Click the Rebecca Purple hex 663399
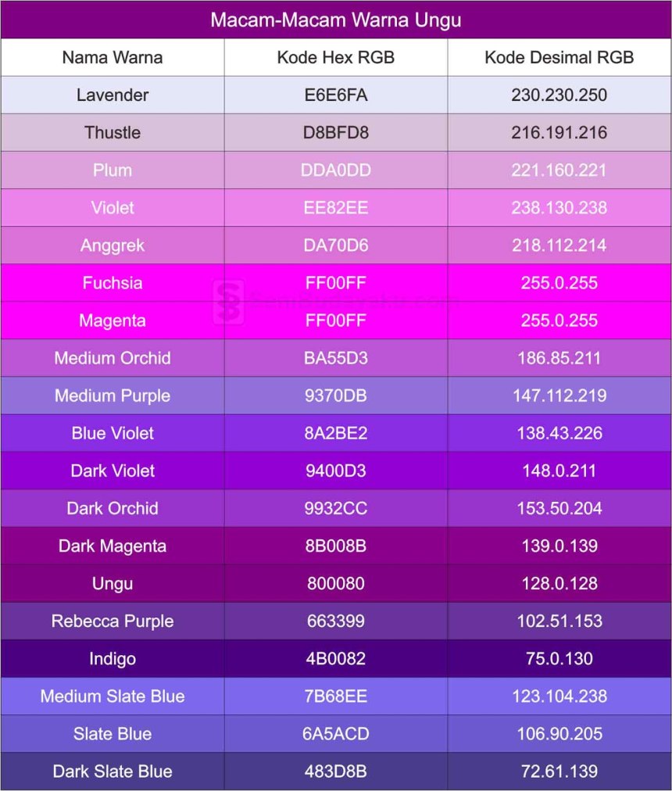The width and height of the screenshot is (672, 791). point(335,621)
